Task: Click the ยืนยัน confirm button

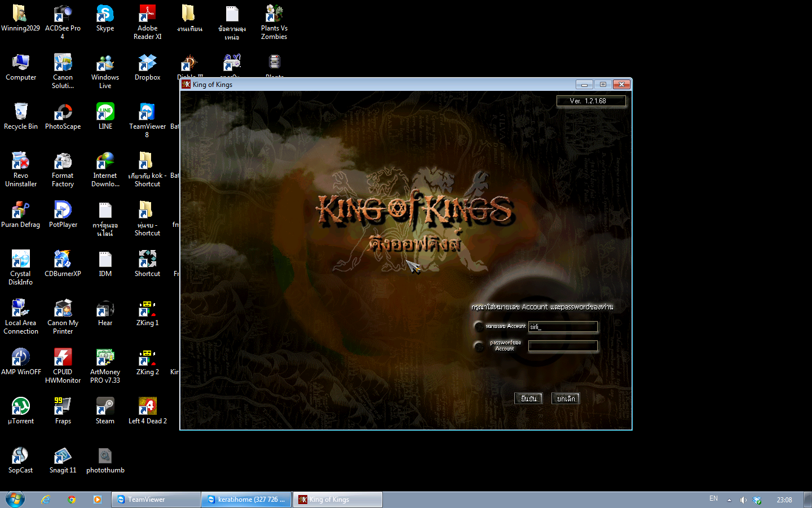Action: [528, 398]
